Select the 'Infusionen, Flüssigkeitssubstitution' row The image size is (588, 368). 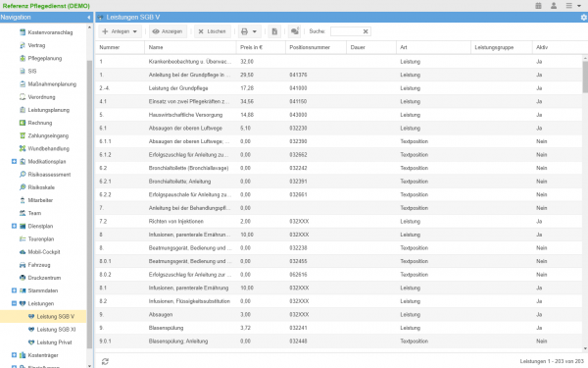pyautogui.click(x=339, y=301)
